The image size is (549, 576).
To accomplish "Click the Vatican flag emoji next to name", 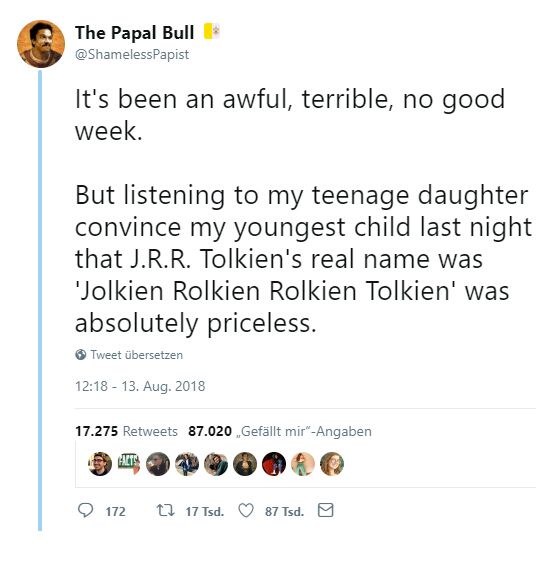I will click(212, 31).
